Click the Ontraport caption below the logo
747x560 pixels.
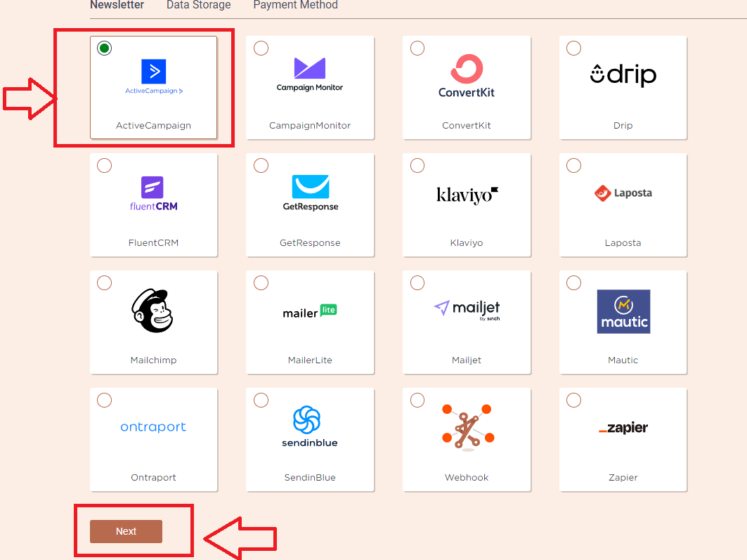point(153,477)
